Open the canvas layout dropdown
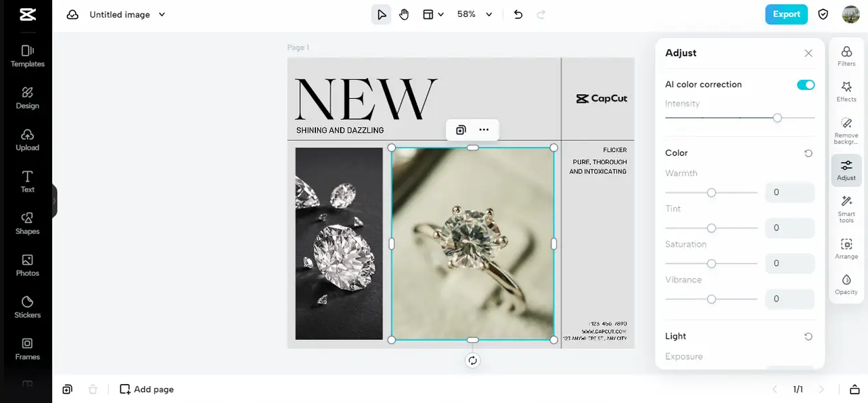The image size is (868, 403). coord(433,14)
